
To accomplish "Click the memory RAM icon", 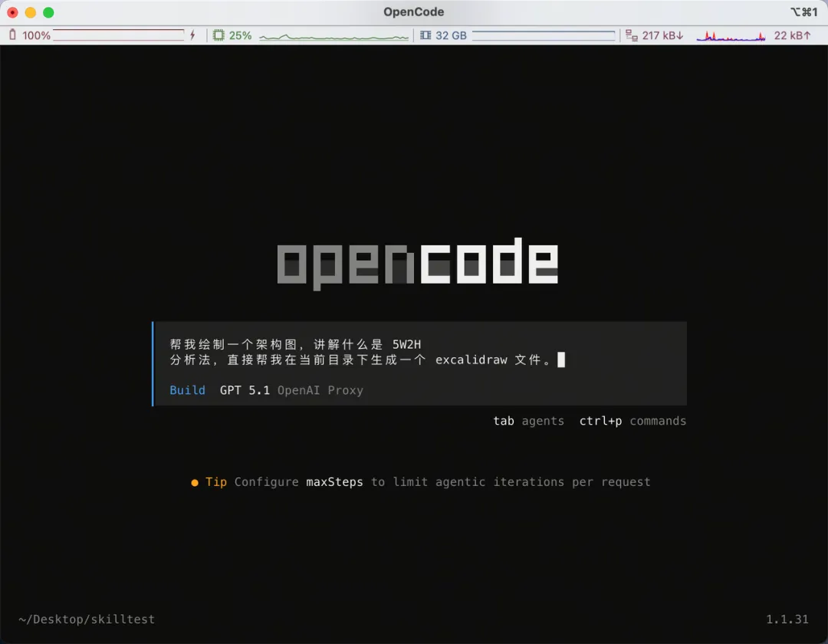I will point(426,35).
